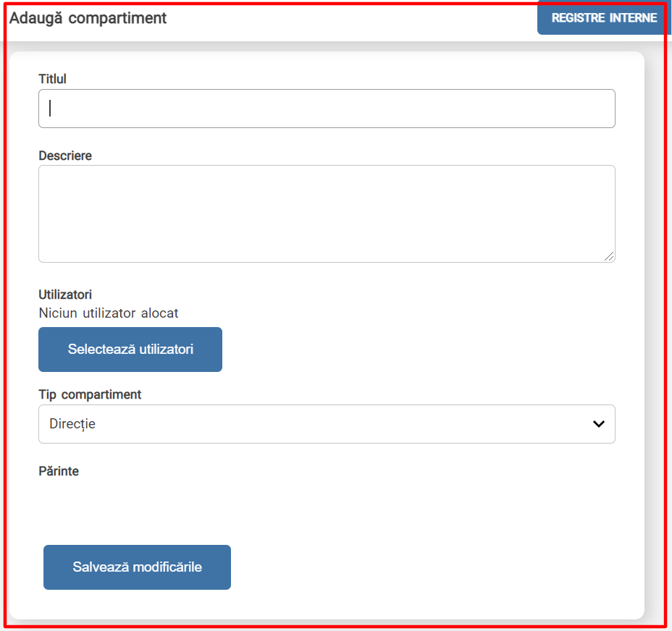Click the Selectează utilizatori button
672x631 pixels.
130,350
